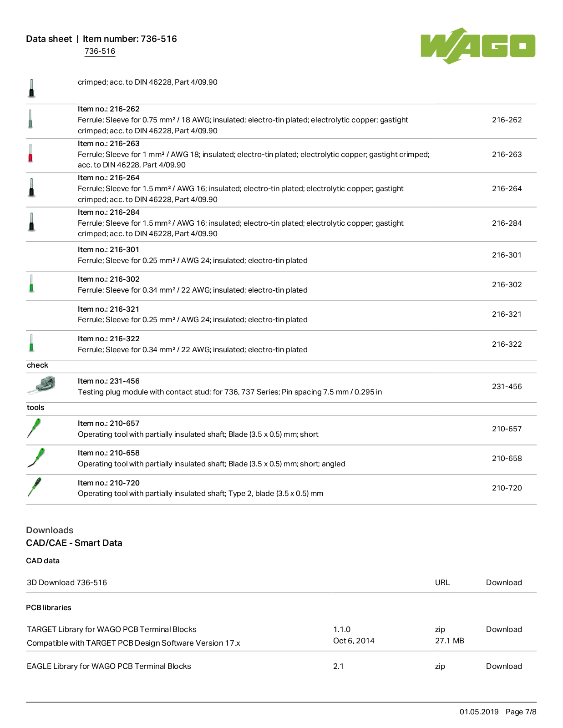This screenshot has height=728, width=563.
Task: Open item number link 216-322
Action: [507, 344]
